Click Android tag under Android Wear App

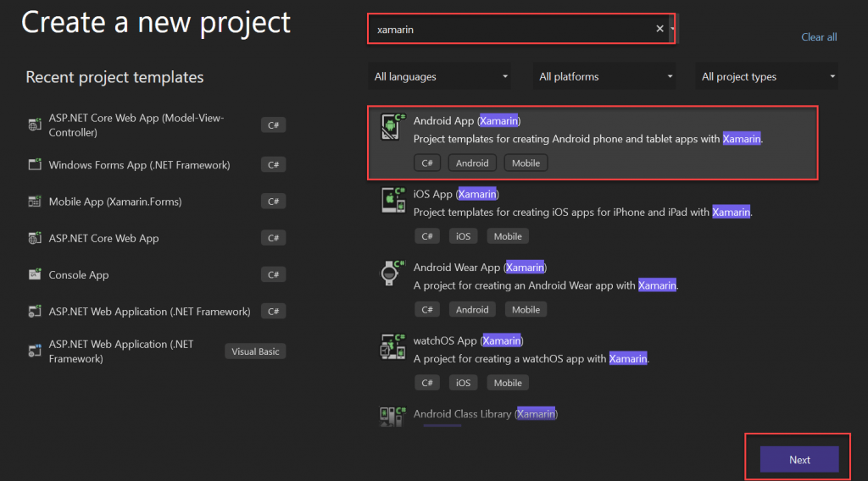pos(472,310)
